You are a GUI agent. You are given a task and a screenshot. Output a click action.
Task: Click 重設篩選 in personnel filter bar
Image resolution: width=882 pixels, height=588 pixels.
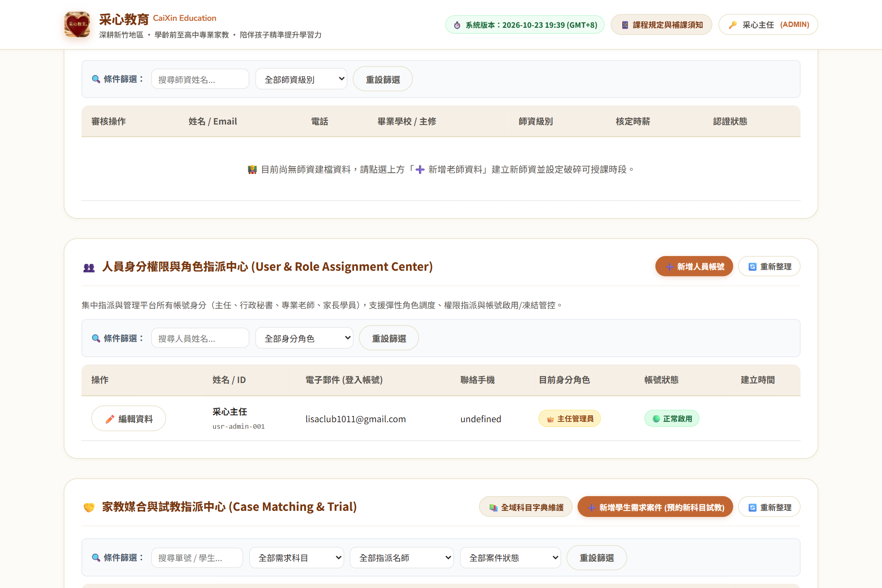click(389, 338)
